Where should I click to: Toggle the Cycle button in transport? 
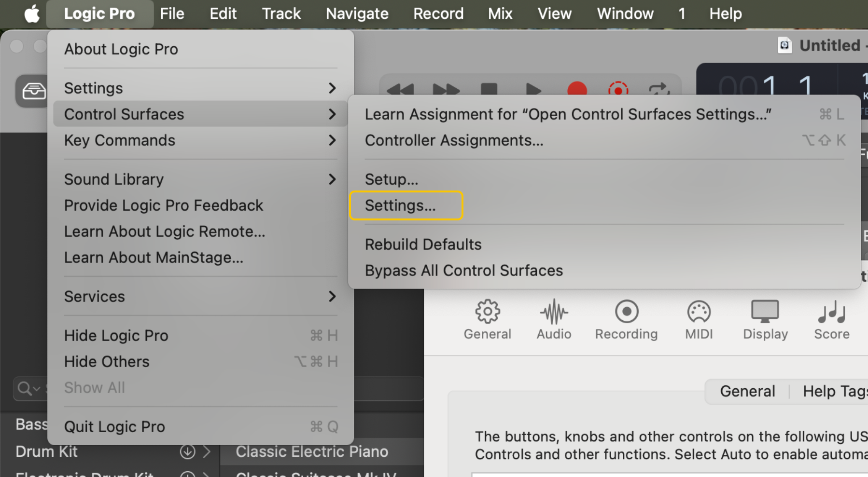tap(659, 89)
